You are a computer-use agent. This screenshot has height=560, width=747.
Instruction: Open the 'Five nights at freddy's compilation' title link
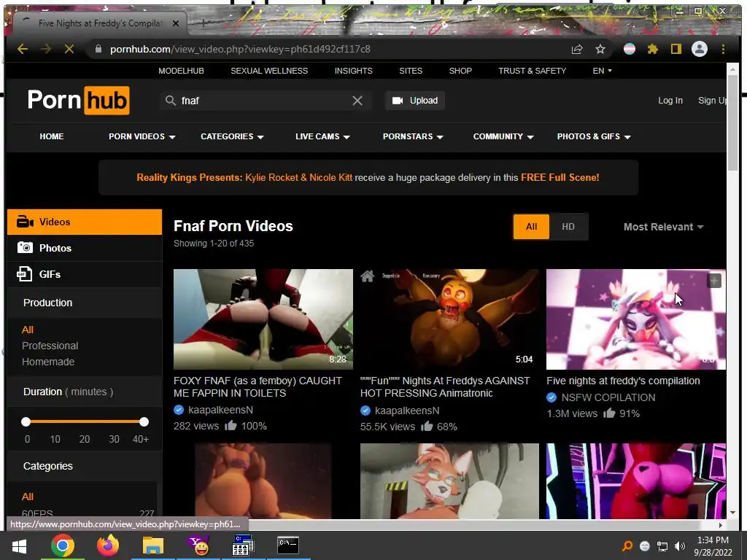pos(623,381)
